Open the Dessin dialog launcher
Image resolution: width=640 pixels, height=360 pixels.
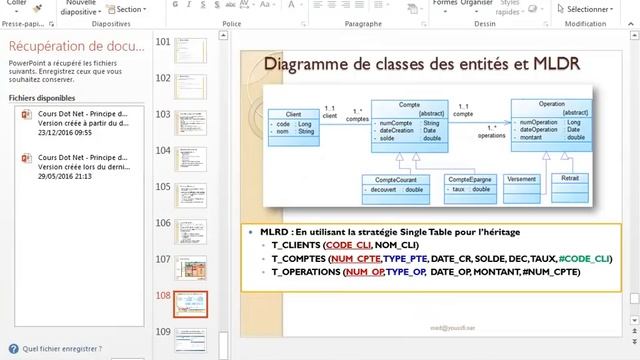pyautogui.click(x=546, y=24)
